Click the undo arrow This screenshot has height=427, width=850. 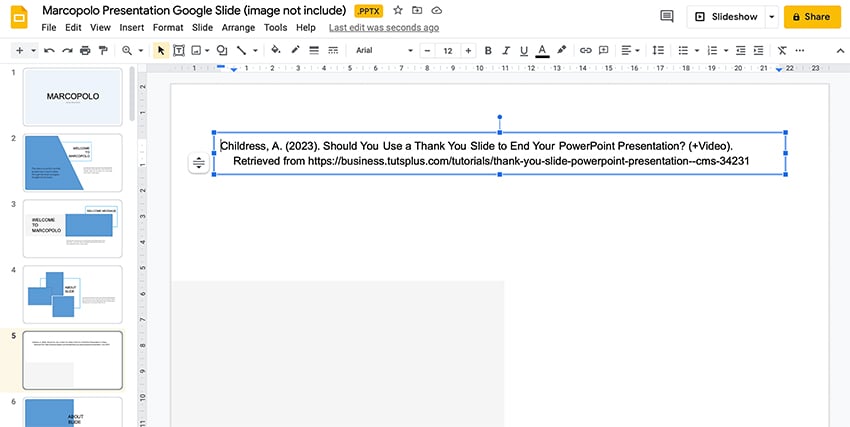pyautogui.click(x=49, y=50)
